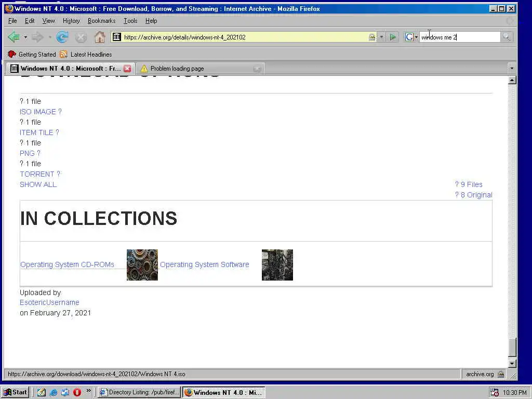Click the archive.org site icon in address bar
This screenshot has height=399, width=532.
(116, 37)
